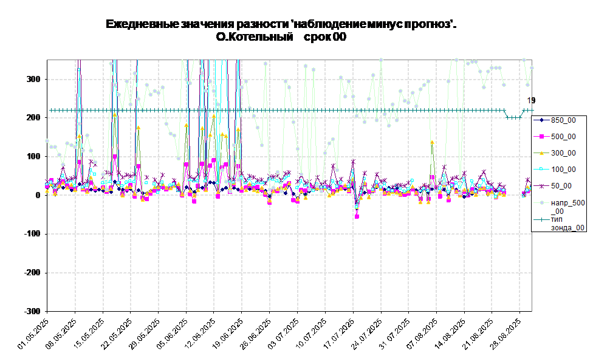Click the тип зонда_00 legend label
Viewport: 593px width, 364px height.
point(567,223)
